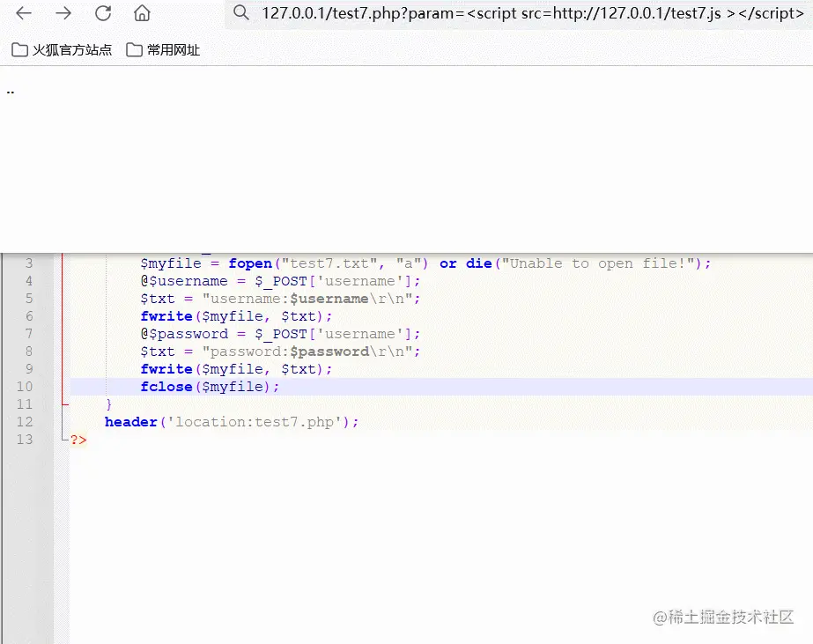
Task: Click fwrite on line 9
Action: (x=166, y=368)
